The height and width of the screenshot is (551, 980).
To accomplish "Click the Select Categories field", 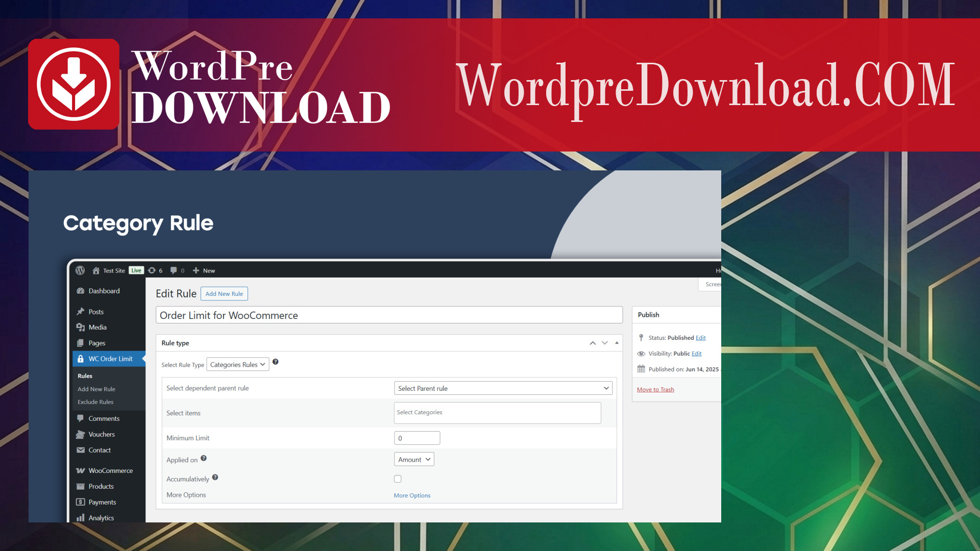I will (x=497, y=413).
